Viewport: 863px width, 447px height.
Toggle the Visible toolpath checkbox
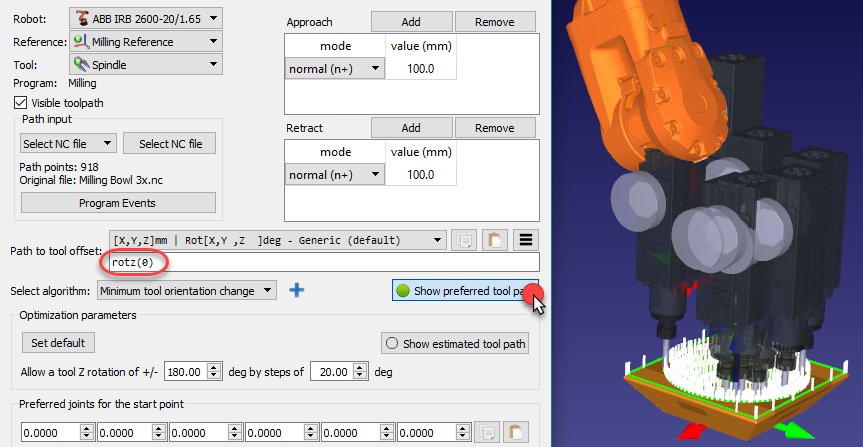(21, 102)
